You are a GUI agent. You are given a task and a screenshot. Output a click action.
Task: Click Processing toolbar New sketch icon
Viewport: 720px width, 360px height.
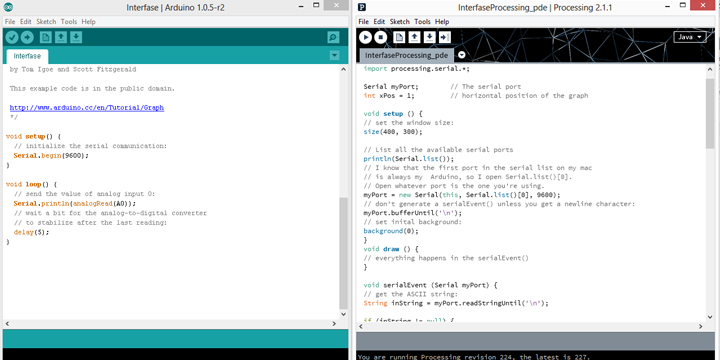click(x=399, y=37)
